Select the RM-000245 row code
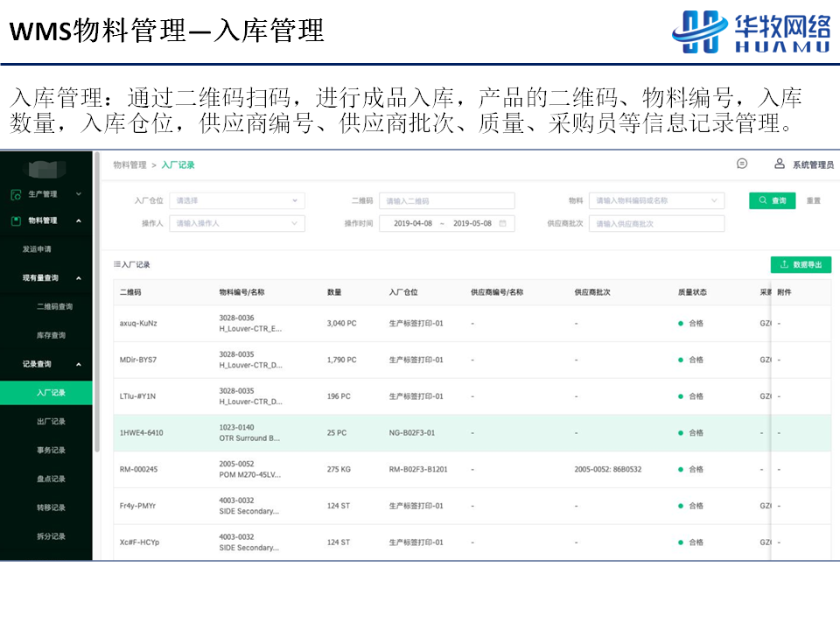Screen dimensions: 840x630 tap(138, 469)
